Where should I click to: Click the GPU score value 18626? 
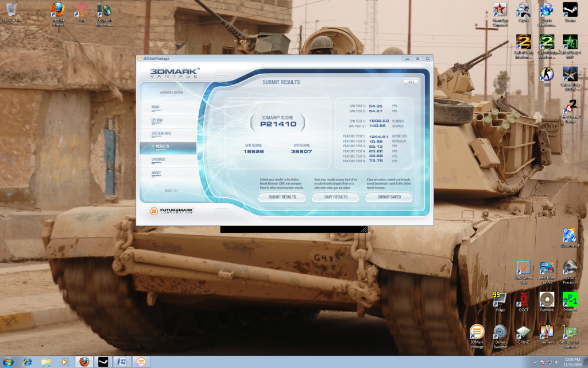coord(253,152)
